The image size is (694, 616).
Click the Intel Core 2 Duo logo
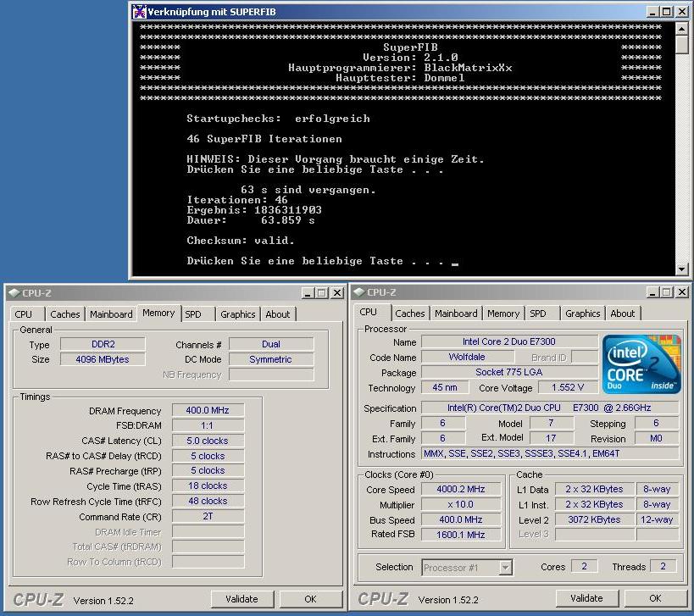(x=641, y=364)
